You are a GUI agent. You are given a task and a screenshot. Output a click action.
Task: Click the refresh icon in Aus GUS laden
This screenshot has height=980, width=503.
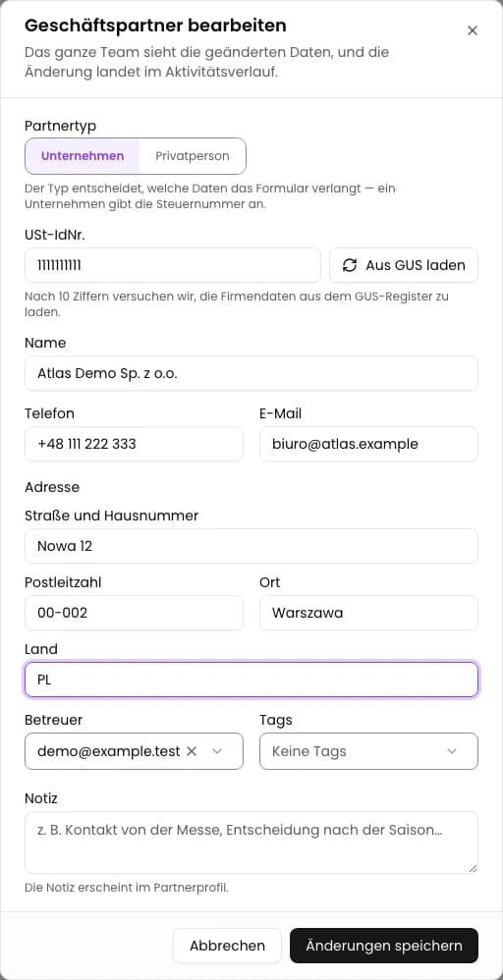[x=350, y=265]
